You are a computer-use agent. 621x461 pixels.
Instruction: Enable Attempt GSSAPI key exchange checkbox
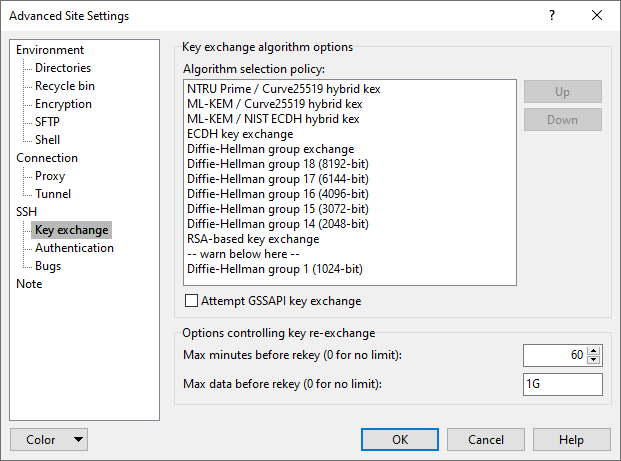pos(193,301)
